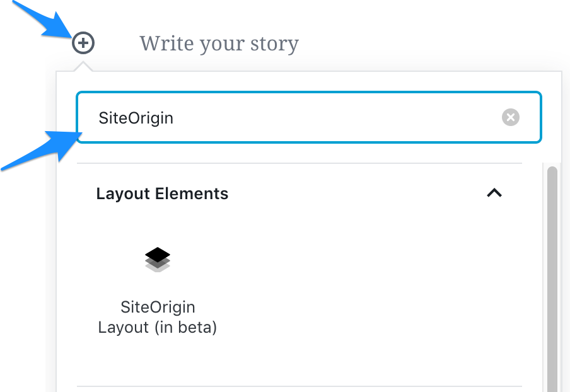
Task: Click the SiteOrigin Layout (in beta) label
Action: pos(157,317)
